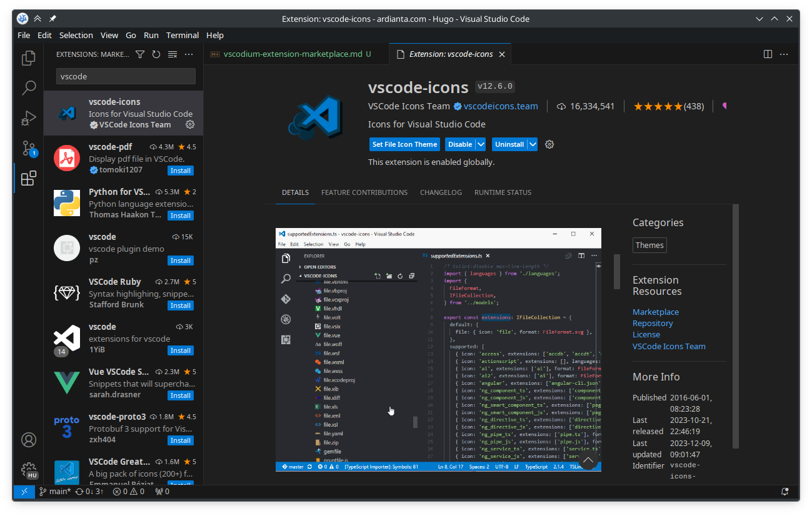Screen dimensions: 812x516
Task: Install the vscode-pdf extension
Action: [x=181, y=171]
